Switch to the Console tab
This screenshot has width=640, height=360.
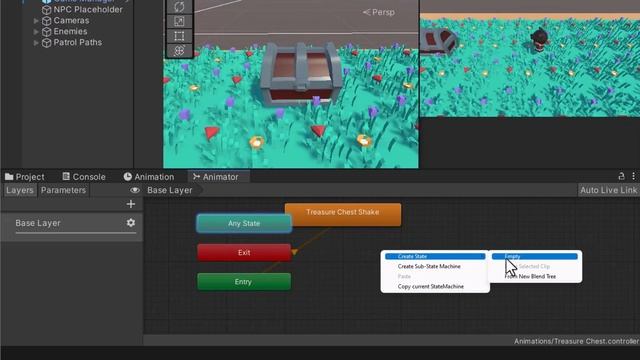[x=84, y=177]
